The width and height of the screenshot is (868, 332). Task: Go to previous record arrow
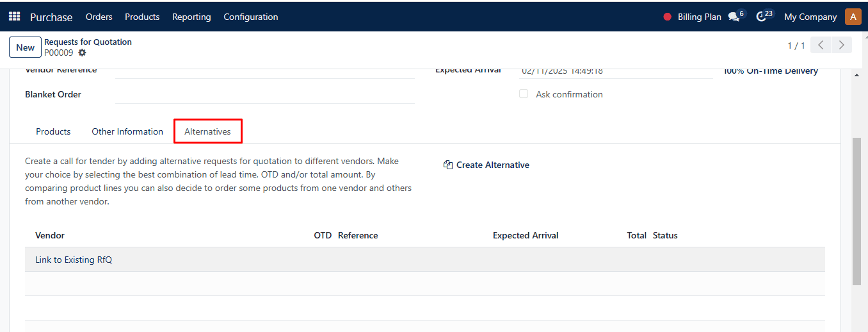tap(821, 45)
